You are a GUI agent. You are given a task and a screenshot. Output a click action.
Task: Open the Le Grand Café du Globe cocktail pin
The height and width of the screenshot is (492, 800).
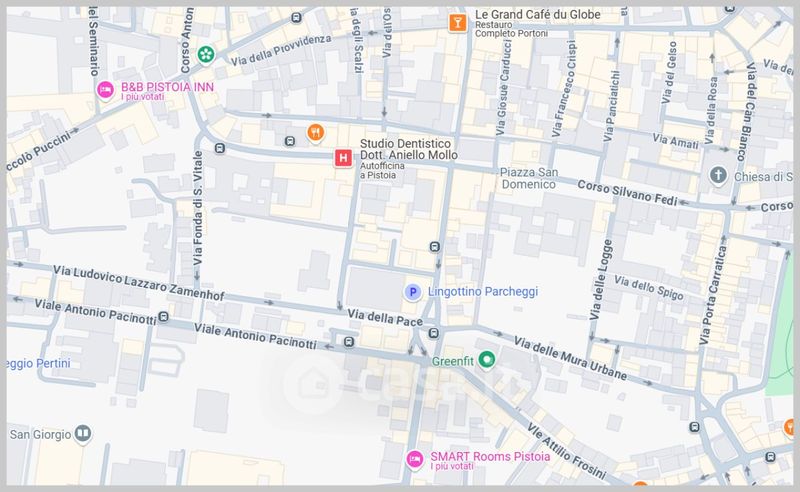[457, 23]
